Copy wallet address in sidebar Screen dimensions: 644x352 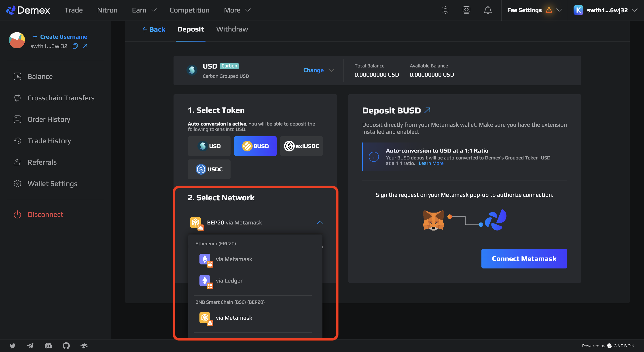(75, 46)
